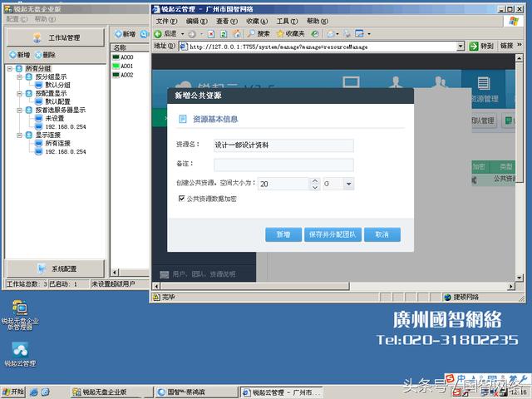Select 未设置 under server display tree
The height and width of the screenshot is (399, 532).
54,118
